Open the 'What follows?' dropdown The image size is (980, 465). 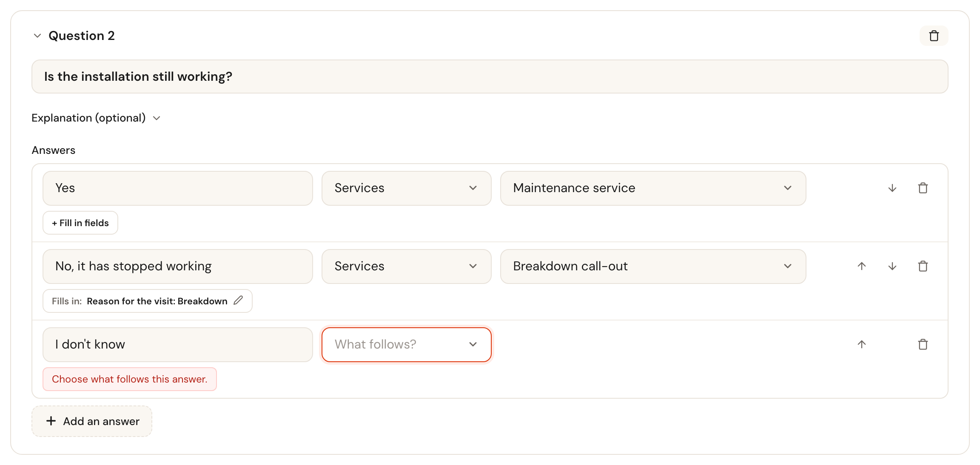pyautogui.click(x=407, y=345)
